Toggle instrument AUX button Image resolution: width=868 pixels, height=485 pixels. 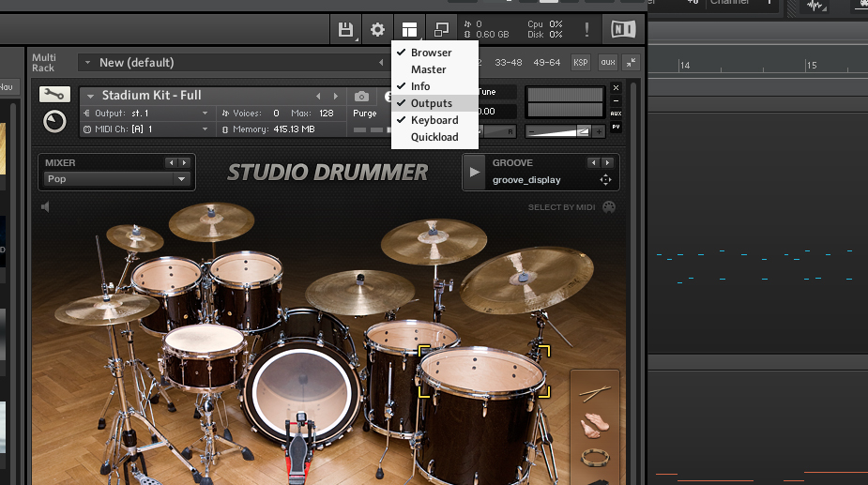tap(617, 114)
